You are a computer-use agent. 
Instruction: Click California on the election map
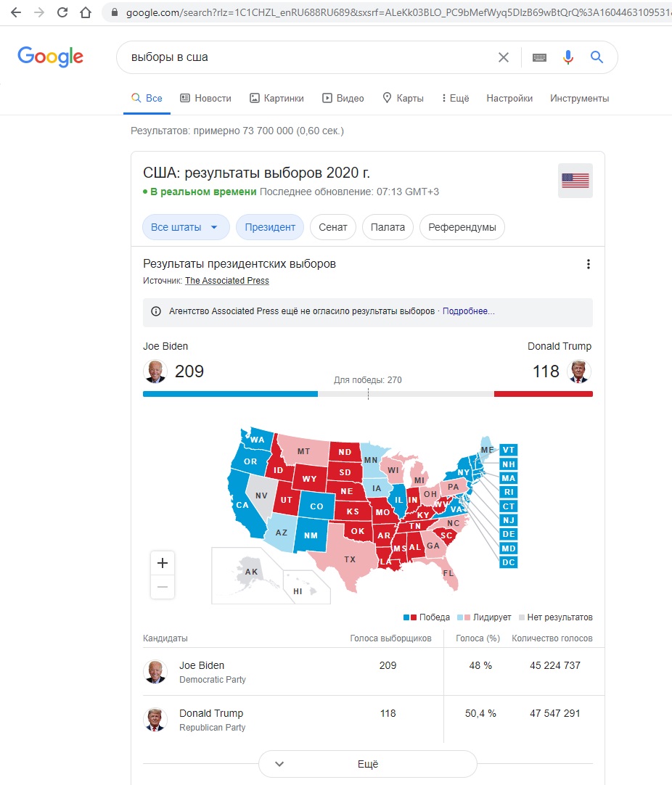click(244, 506)
